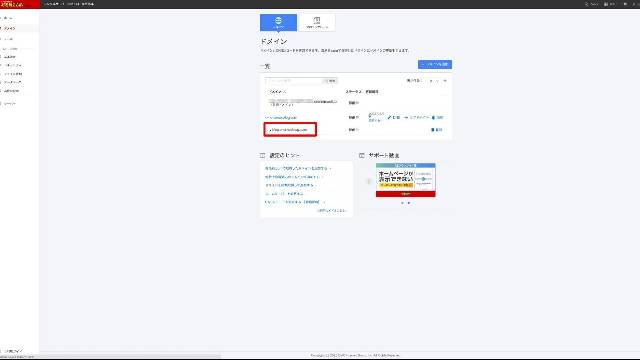
Task: Open the red-highlighted domain link
Action: pyautogui.click(x=289, y=130)
